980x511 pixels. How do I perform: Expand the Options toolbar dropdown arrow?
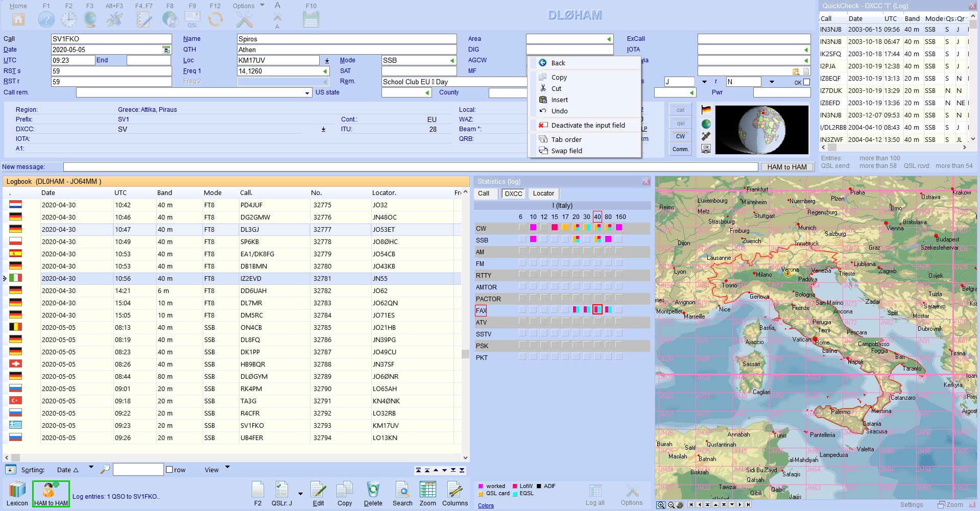[x=262, y=6]
